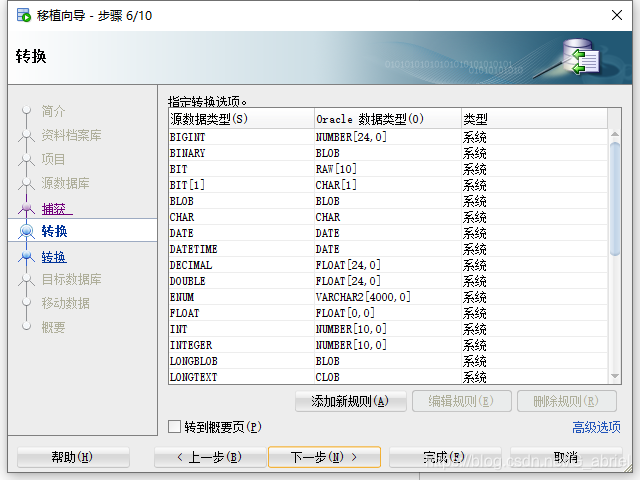Select the FLOAT source type row
This screenshot has height=480, width=640.
tap(388, 313)
